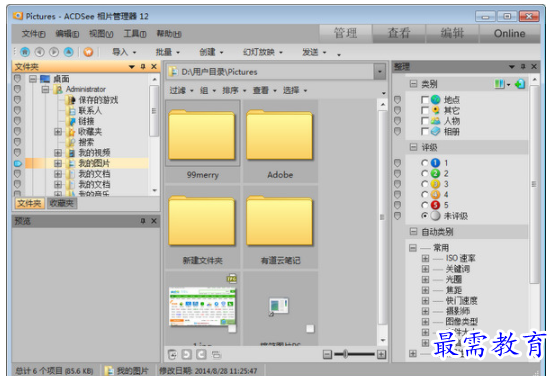The width and height of the screenshot is (555, 376).
Task: Select the Adobe folder thumbnail
Action: tap(280, 141)
